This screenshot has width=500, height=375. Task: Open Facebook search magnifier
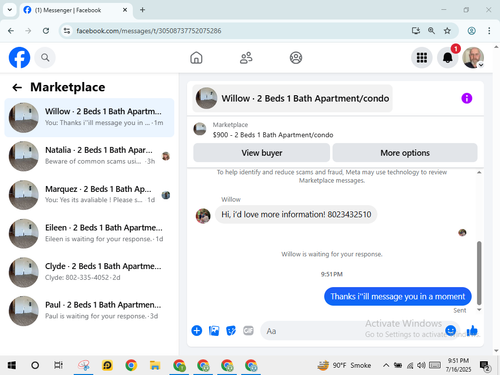pyautogui.click(x=45, y=58)
